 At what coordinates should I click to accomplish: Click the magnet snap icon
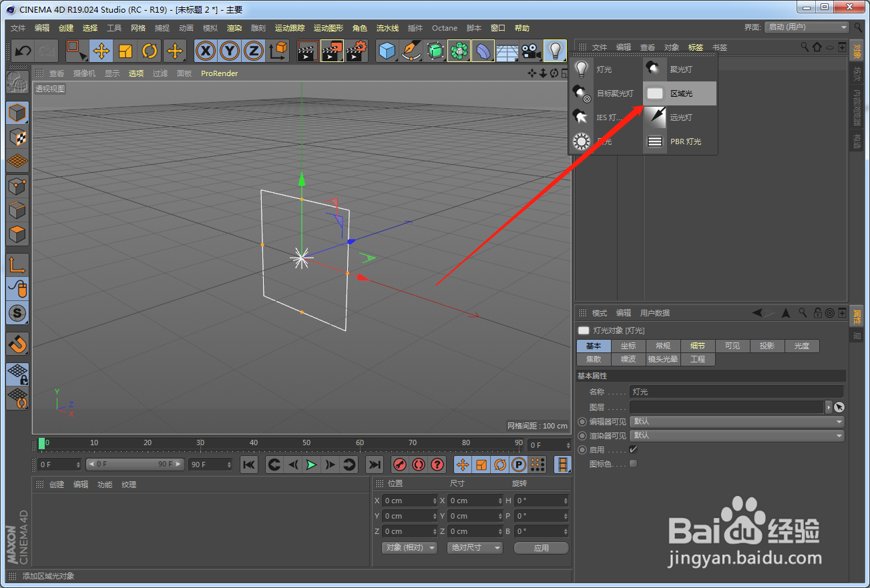point(17,344)
